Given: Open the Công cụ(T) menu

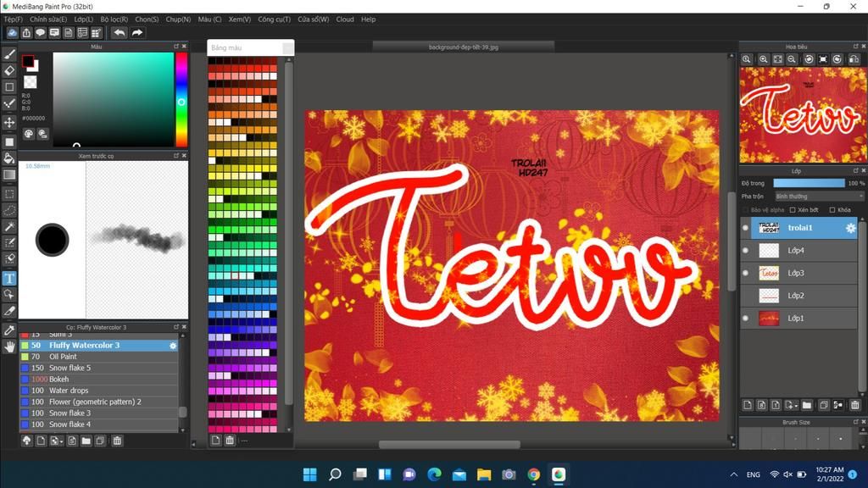Looking at the screenshot, I should 274,19.
